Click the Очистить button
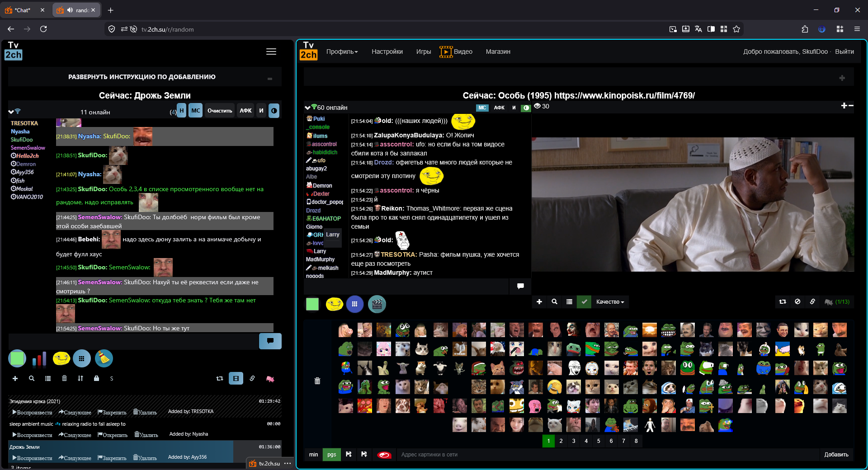This screenshot has width=868, height=470. click(220, 111)
